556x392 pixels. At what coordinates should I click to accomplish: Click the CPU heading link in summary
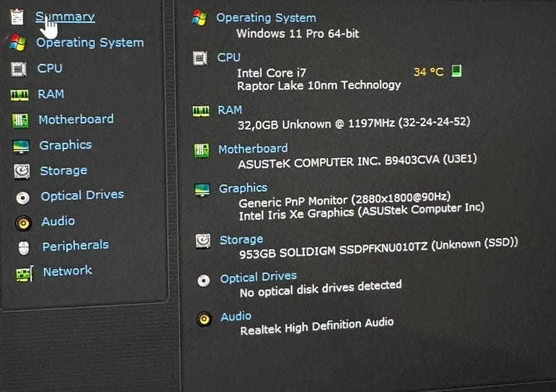pos(229,57)
